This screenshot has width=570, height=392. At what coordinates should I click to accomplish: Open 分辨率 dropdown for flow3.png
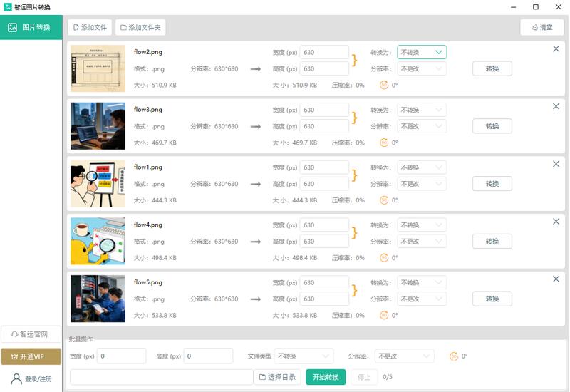pyautogui.click(x=422, y=126)
